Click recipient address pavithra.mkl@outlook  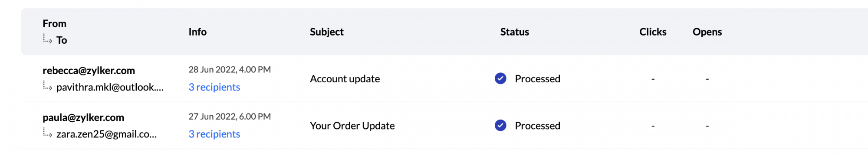click(110, 87)
